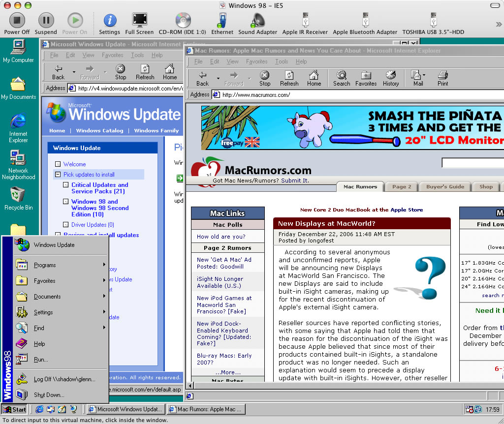
Task: Click the Power Off button in VM toolbar
Action: [17, 24]
